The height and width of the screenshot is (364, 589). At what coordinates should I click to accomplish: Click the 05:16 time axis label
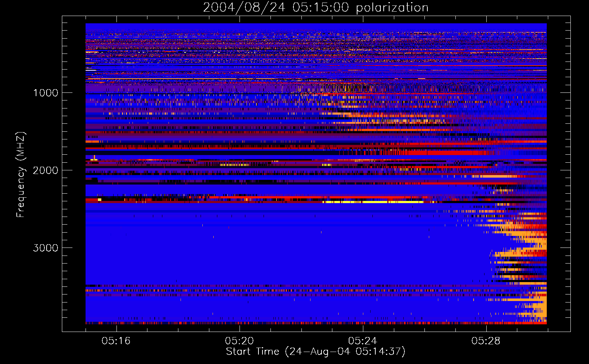tap(116, 341)
